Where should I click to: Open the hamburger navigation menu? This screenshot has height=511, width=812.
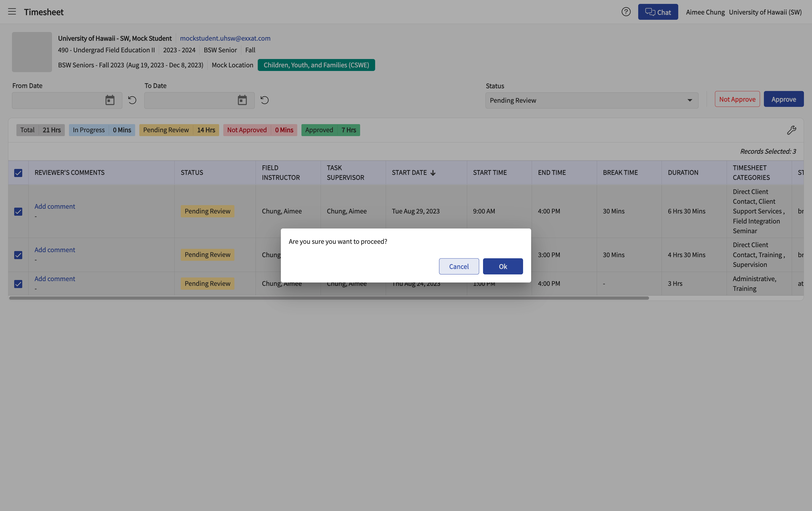point(12,12)
